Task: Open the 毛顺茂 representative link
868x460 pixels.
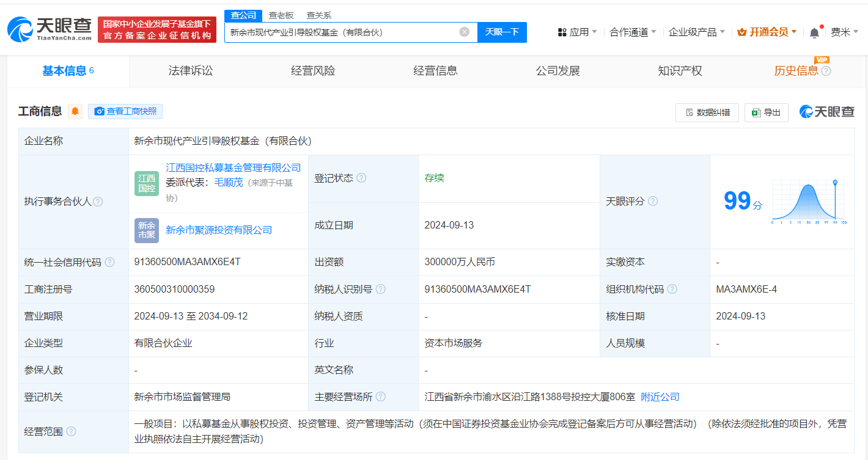Action: coord(229,182)
